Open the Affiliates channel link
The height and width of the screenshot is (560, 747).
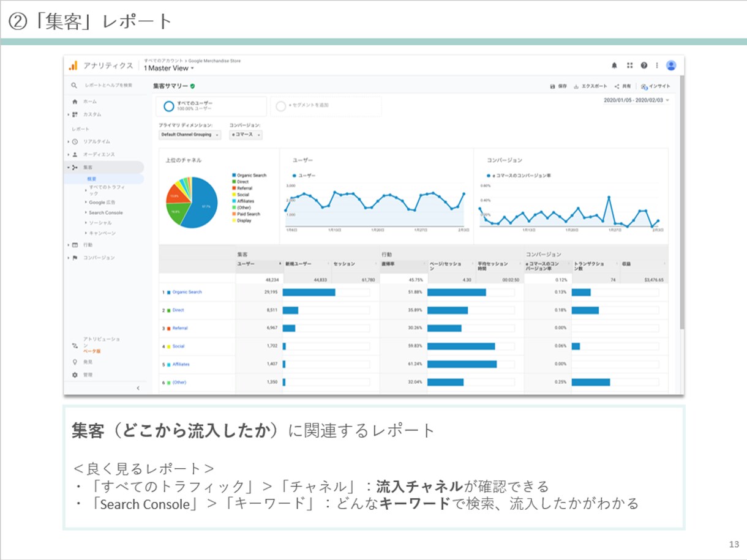[x=181, y=364]
